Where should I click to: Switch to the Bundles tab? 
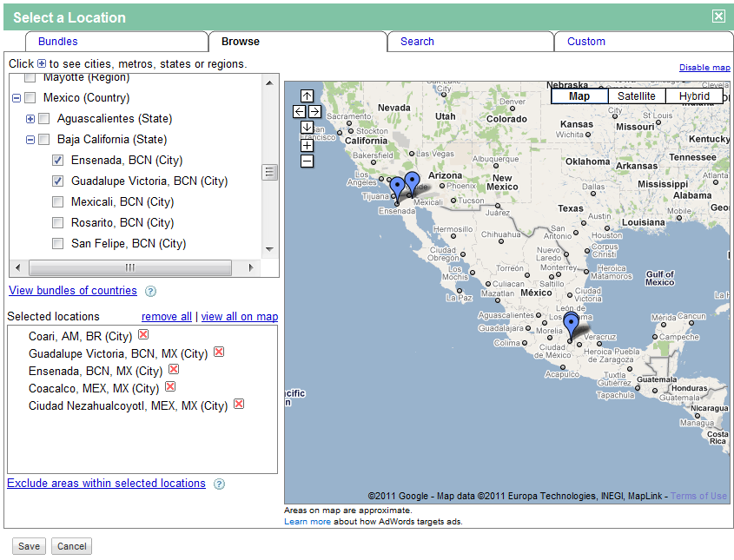[57, 41]
